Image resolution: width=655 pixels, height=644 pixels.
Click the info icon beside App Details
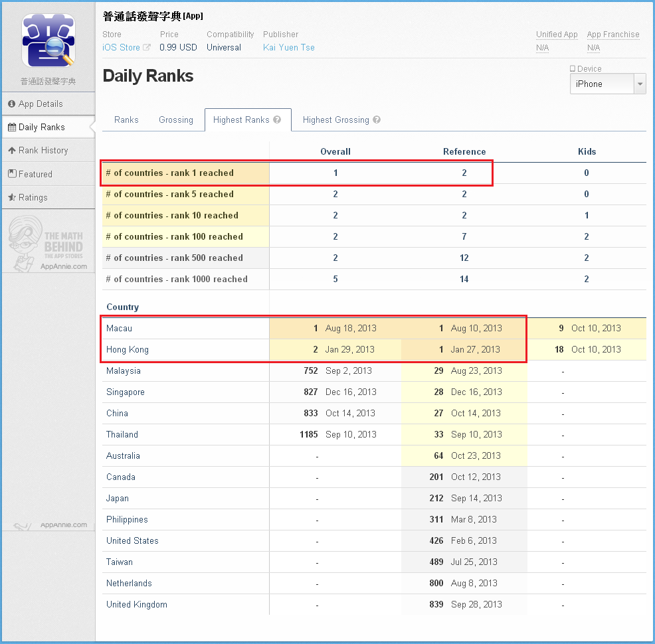point(12,104)
